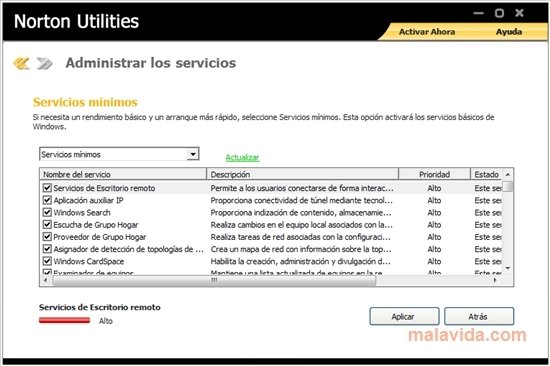This screenshot has width=550, height=366.
Task: Click the Atrás button
Action: pos(479,317)
